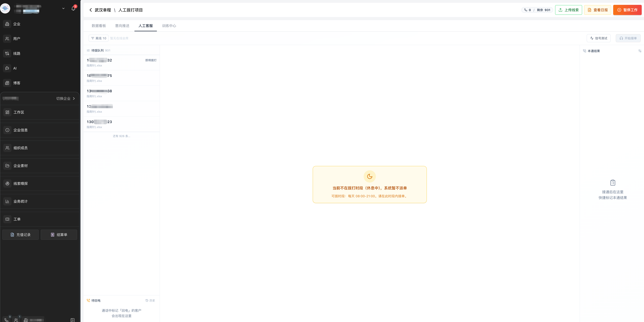Click the 充值记录 button
Viewport: 644px width, 322px height.
coord(20,235)
